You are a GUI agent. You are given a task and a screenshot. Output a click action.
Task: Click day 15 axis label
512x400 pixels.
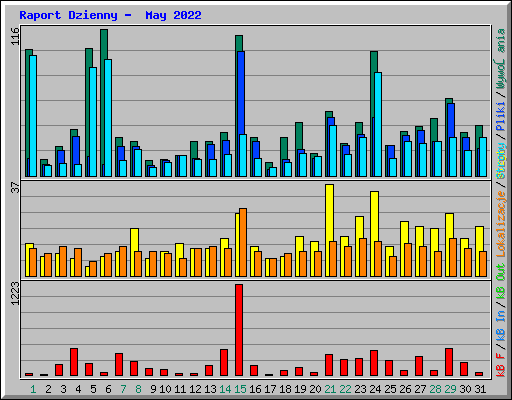coord(240,389)
